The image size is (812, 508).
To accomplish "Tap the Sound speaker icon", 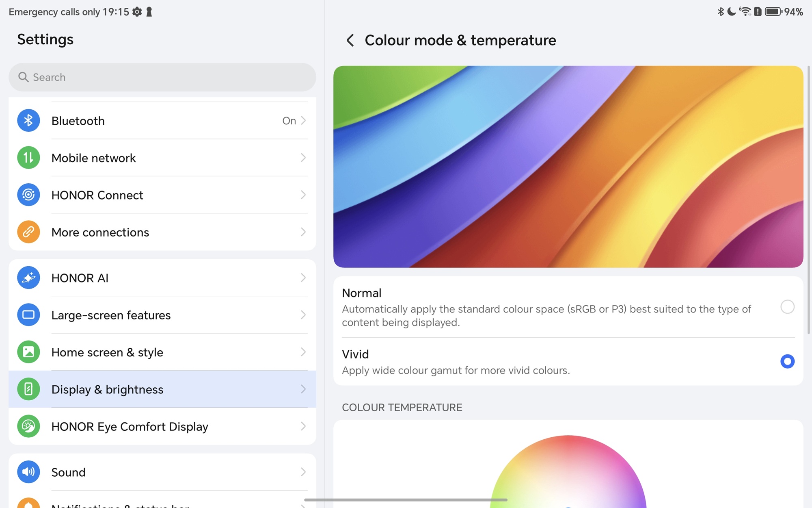I will point(28,472).
